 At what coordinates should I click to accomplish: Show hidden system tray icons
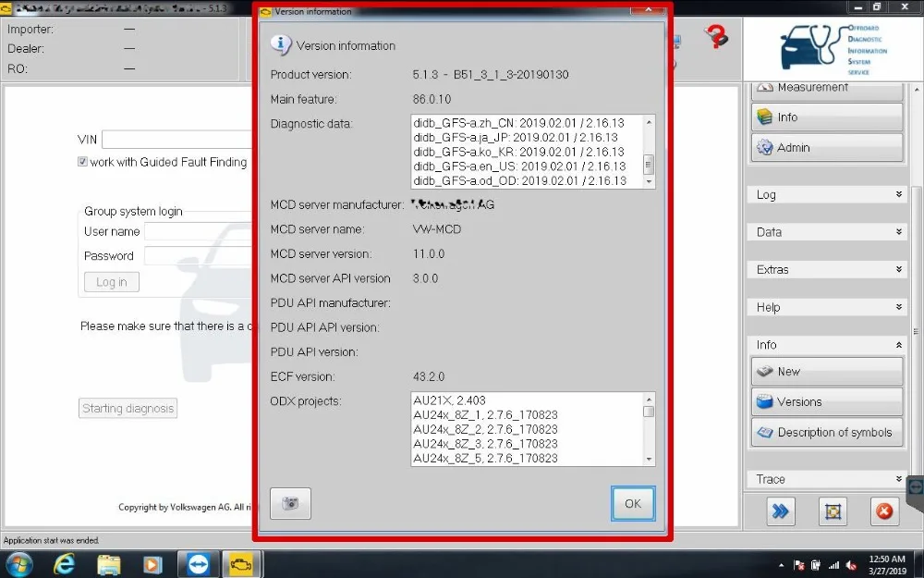781,566
